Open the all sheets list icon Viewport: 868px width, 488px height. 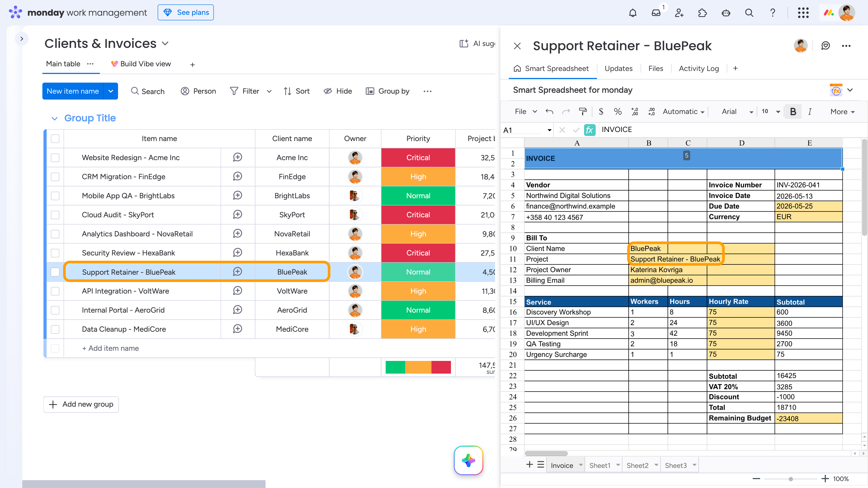click(x=540, y=465)
